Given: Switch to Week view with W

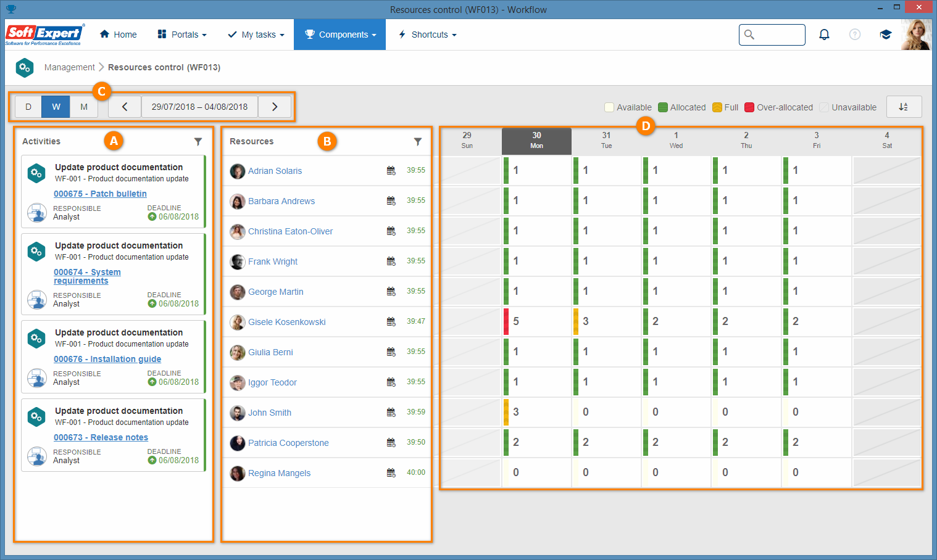Looking at the screenshot, I should 56,107.
